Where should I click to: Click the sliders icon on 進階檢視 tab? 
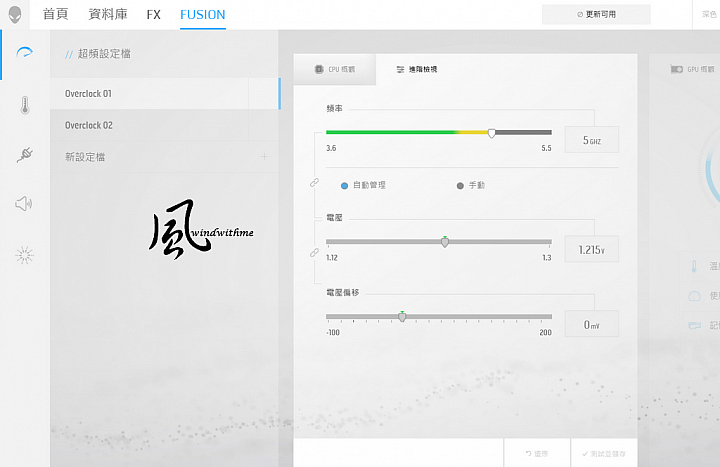click(400, 69)
